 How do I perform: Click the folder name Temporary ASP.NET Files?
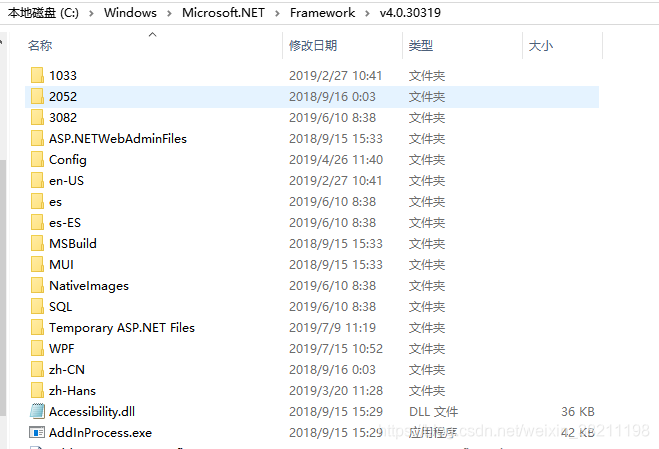[x=122, y=328]
